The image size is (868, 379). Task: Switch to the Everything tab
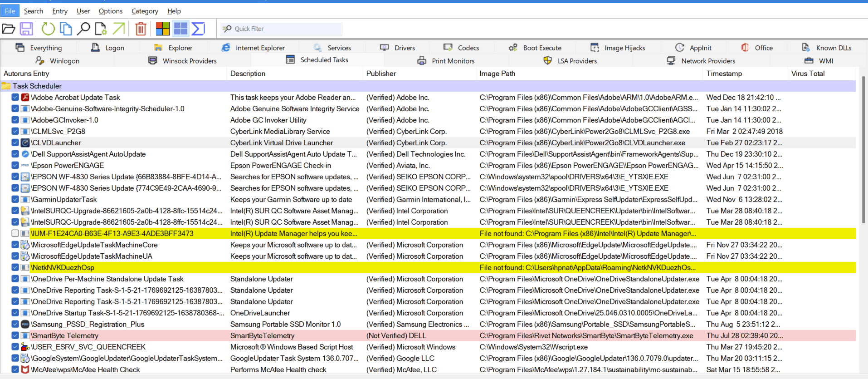[x=39, y=48]
